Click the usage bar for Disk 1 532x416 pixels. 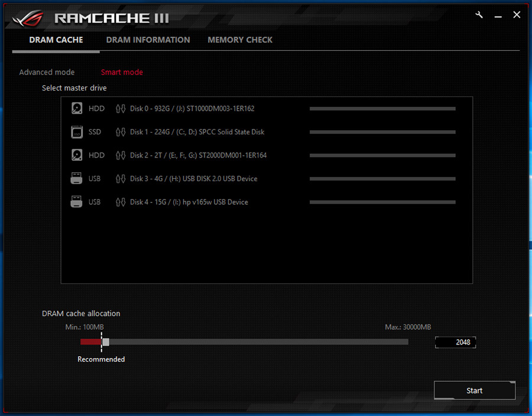pos(382,132)
